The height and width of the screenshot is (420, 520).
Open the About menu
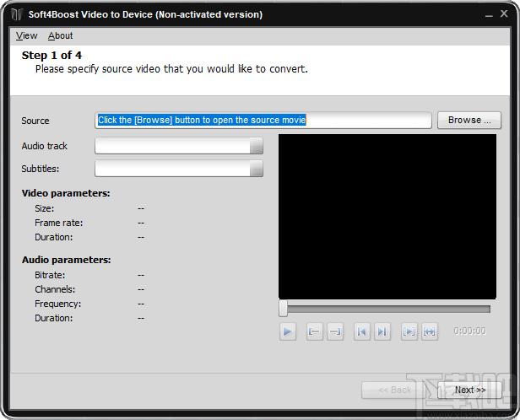coord(61,35)
